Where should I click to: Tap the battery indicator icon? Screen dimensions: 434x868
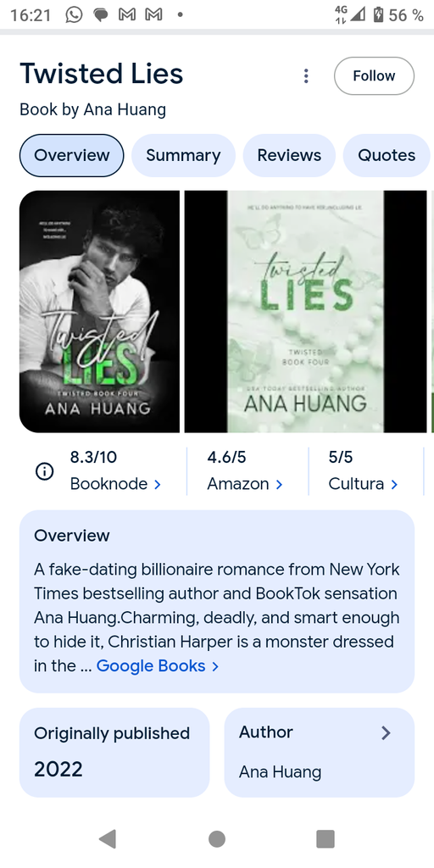coord(379,15)
